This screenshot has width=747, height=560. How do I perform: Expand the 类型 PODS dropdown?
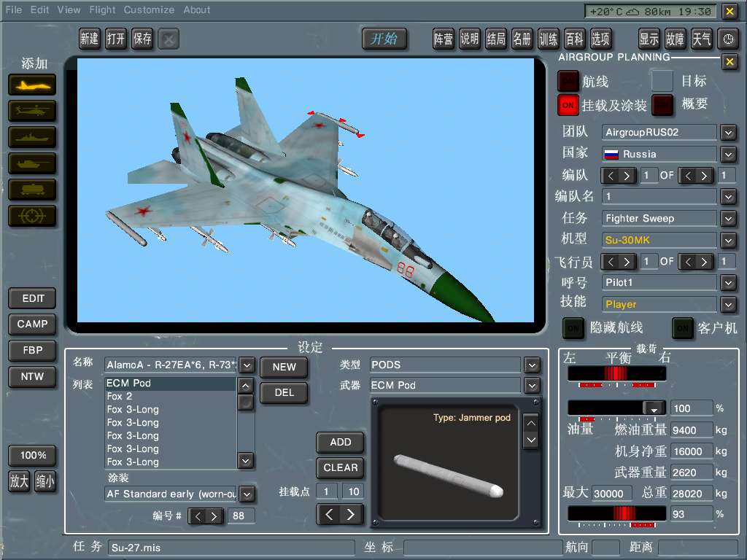click(x=532, y=365)
